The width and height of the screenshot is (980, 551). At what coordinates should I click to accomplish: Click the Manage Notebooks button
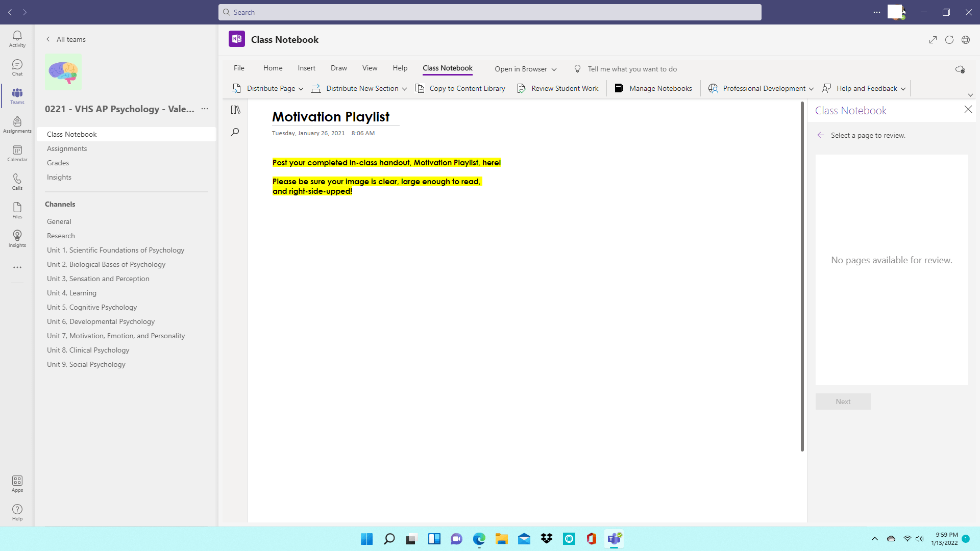point(653,88)
